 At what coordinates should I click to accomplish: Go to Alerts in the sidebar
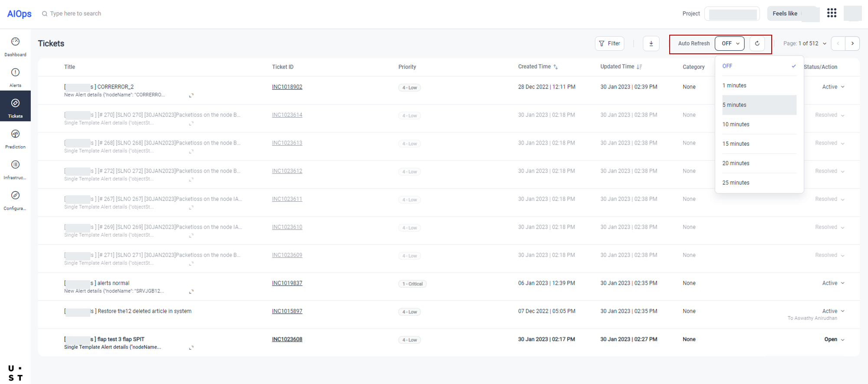pyautogui.click(x=15, y=73)
